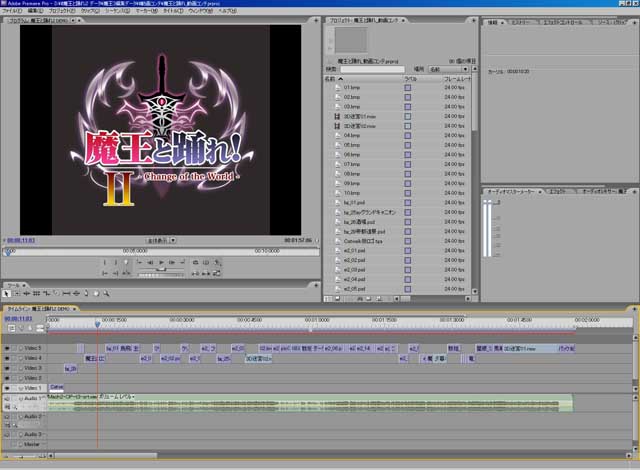Open sequence dropdown in Program monitor tab
The height and width of the screenshot is (470, 640).
coord(73,20)
